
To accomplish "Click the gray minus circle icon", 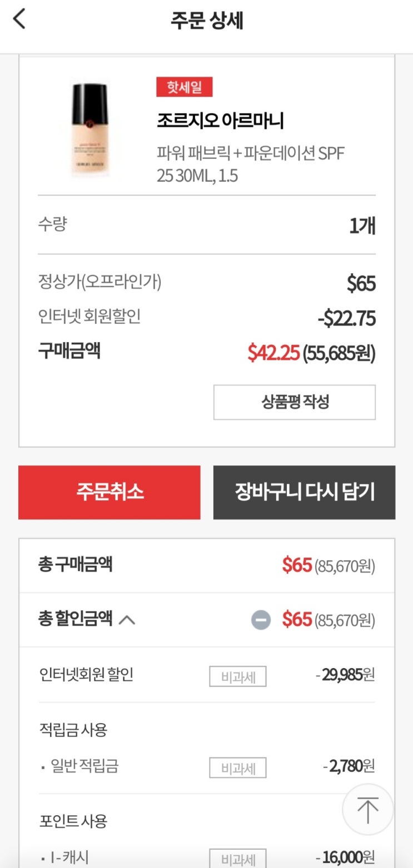I will tap(261, 620).
